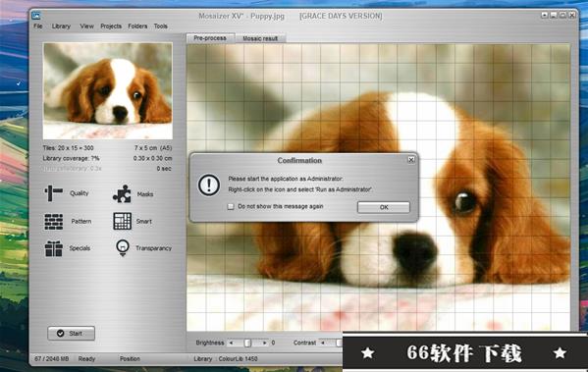This screenshot has width=588, height=372.
Task: Open the Specials gift icon
Action: [x=54, y=248]
